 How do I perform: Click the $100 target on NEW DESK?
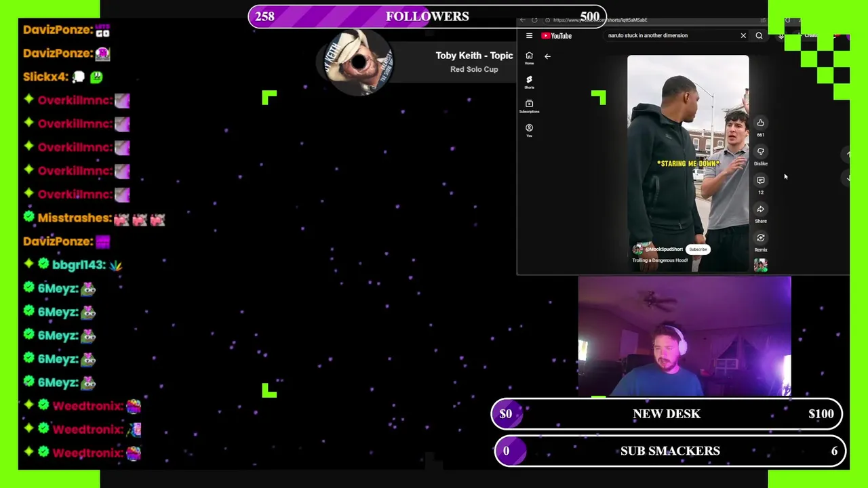coord(821,414)
